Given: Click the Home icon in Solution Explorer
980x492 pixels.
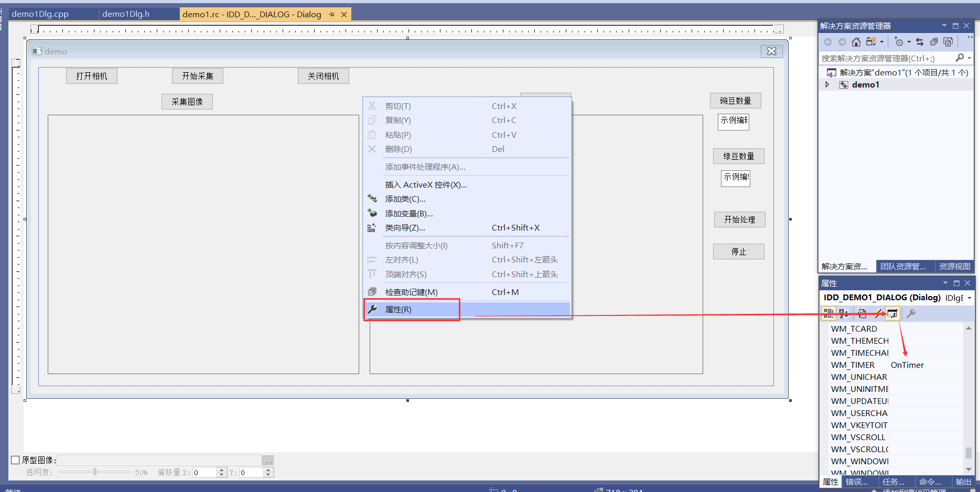Looking at the screenshot, I should [856, 42].
